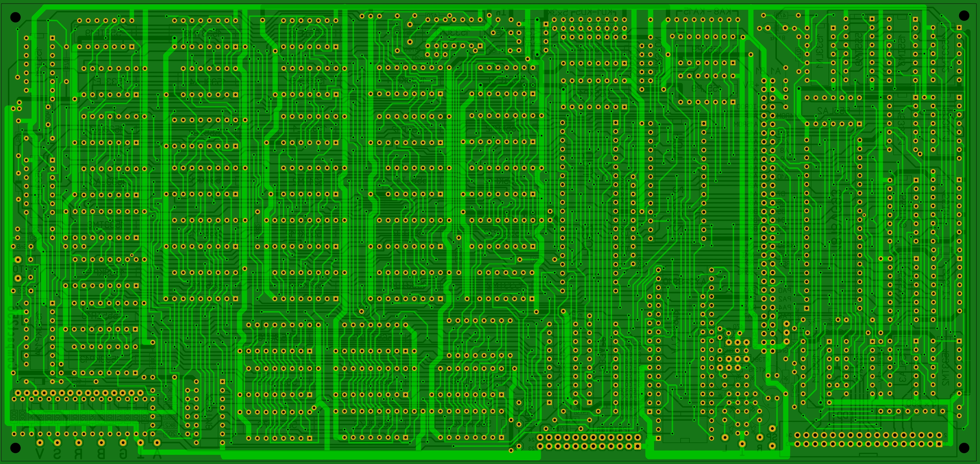This screenshot has width=980, height=464.
Task: Click the silkscreen letter V at bottom left
Action: (40, 454)
